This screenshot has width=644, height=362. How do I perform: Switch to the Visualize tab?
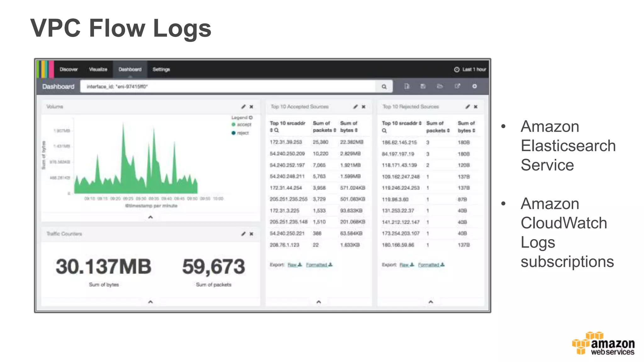(x=98, y=69)
